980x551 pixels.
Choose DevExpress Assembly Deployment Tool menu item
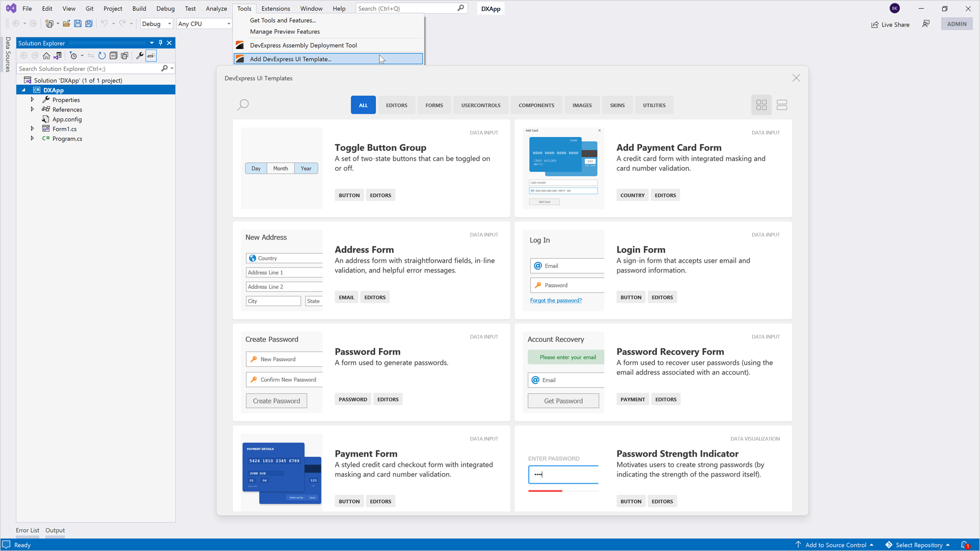[303, 45]
